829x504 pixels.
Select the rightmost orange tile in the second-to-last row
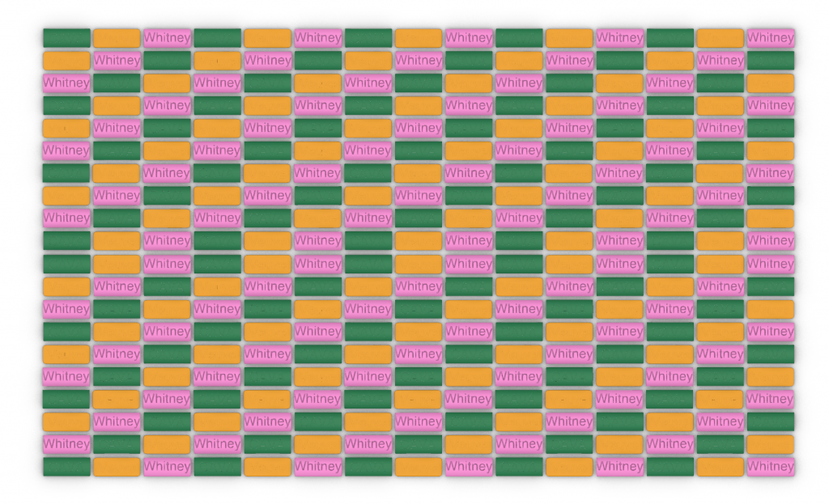[770, 443]
